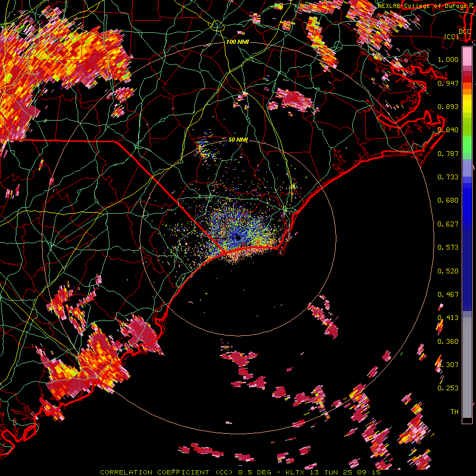Click the 0.467 scale value
Image resolution: width=476 pixels, height=476 pixels.
(x=448, y=295)
